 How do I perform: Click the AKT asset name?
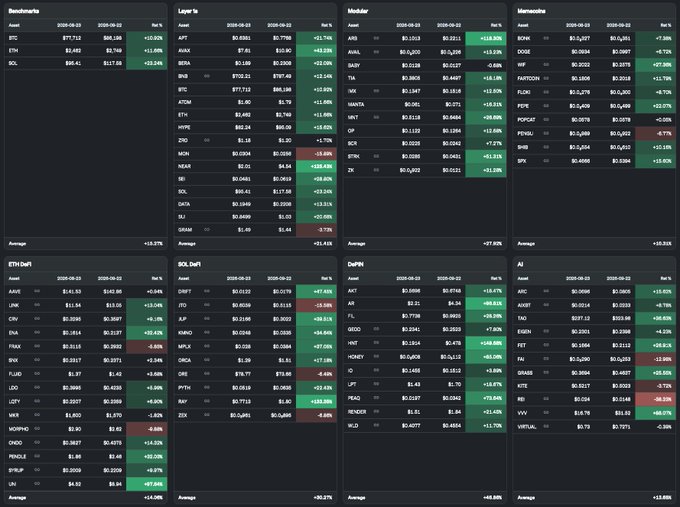352,291
